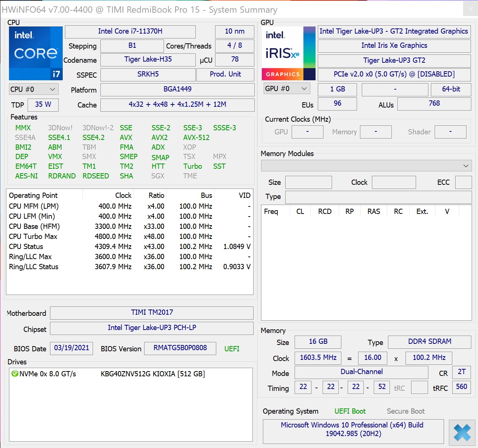Click the DDR4 SDRAM memory type field
The width and height of the screenshot is (478, 448).
click(x=429, y=342)
